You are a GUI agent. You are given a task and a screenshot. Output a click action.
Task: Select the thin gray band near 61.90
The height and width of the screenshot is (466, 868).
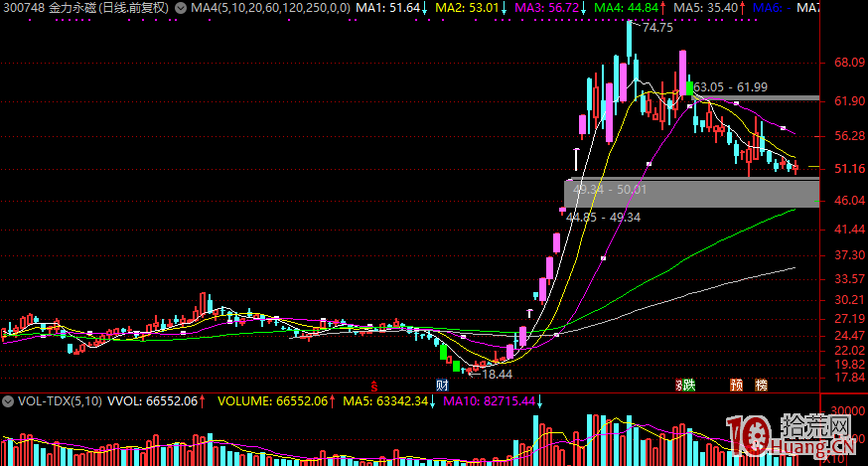pyautogui.click(x=756, y=98)
